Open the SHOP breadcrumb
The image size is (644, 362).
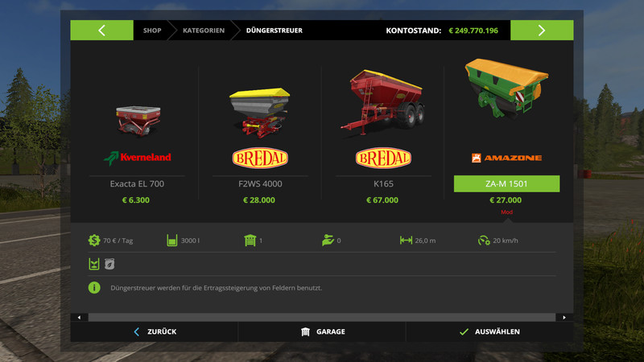pos(152,31)
